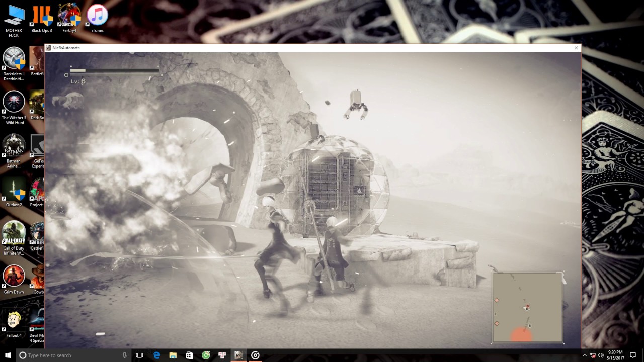Launch Call of Duty Infinite Warfare shortcut

point(14,238)
